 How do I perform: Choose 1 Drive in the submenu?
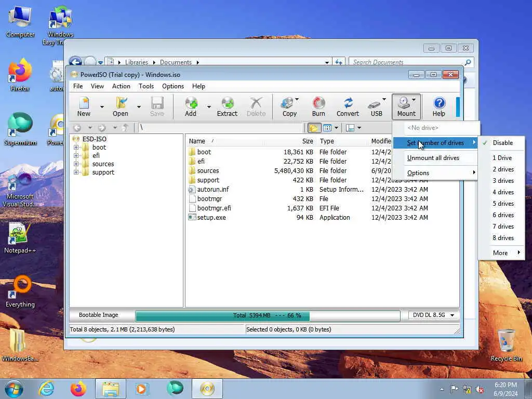pyautogui.click(x=501, y=158)
